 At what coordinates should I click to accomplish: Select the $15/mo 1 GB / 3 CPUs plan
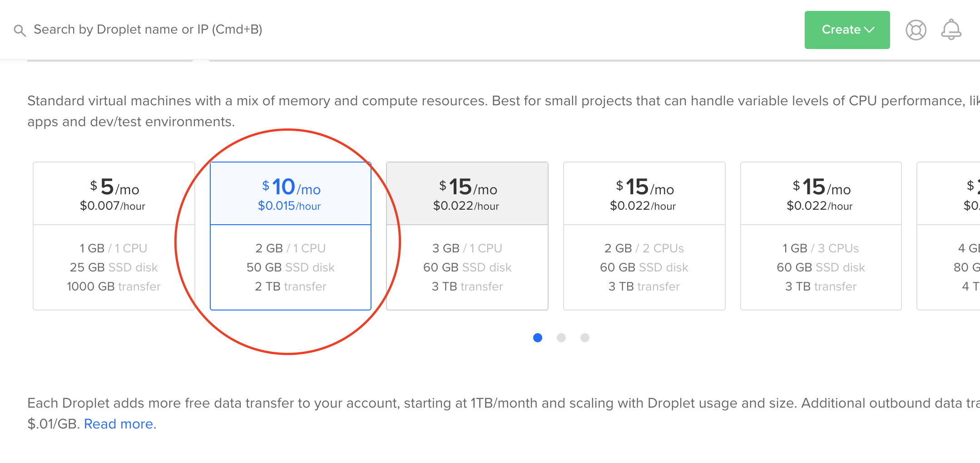pyautogui.click(x=821, y=236)
